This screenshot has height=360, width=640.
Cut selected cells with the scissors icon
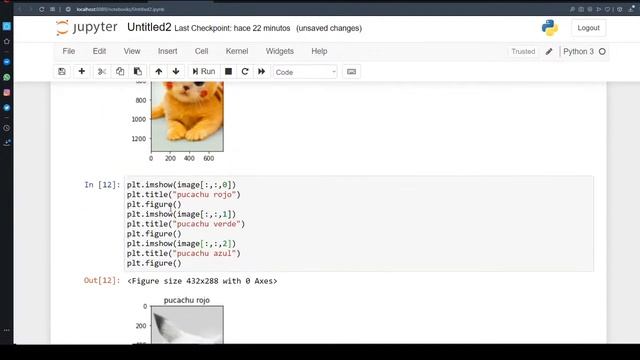click(102, 72)
